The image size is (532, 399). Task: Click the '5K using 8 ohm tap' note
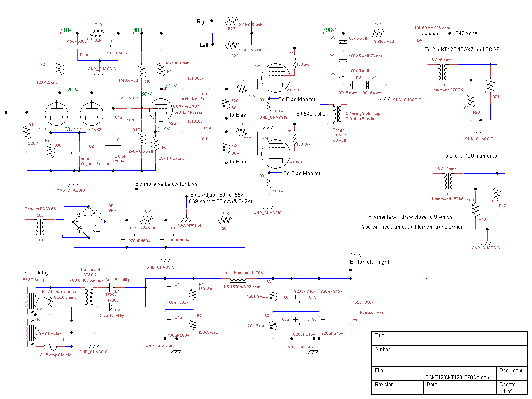coord(363,114)
